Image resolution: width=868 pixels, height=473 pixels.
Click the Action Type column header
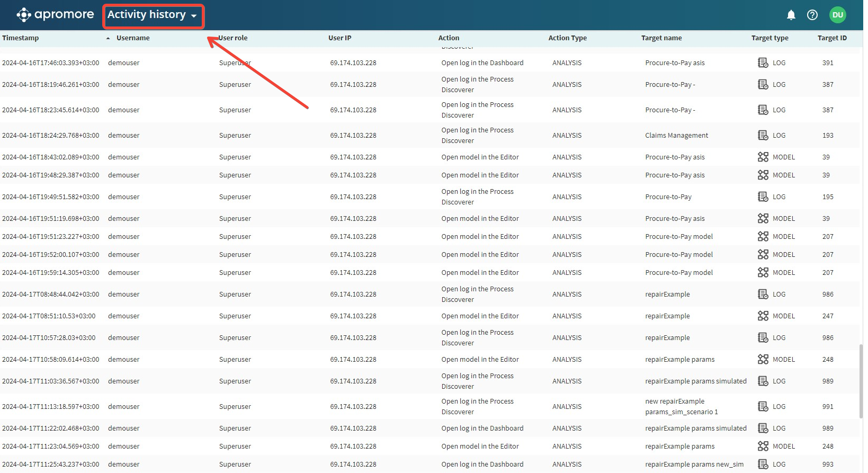[567, 38]
